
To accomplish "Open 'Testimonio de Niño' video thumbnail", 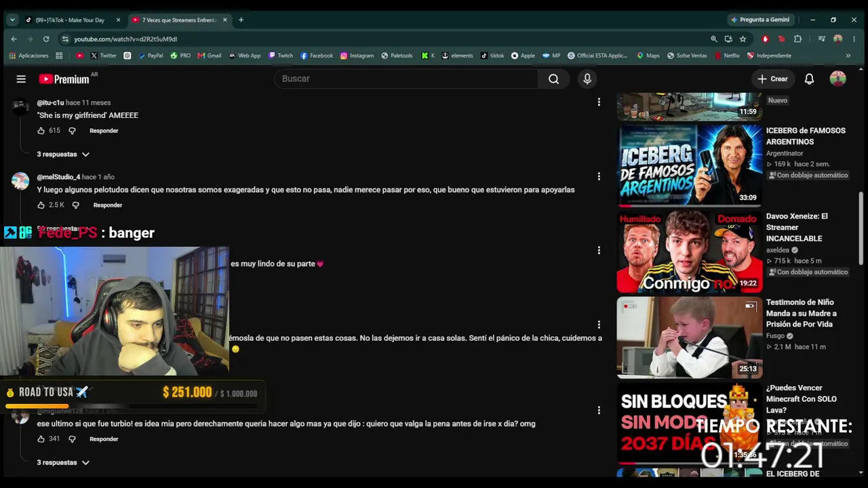I will tap(690, 338).
